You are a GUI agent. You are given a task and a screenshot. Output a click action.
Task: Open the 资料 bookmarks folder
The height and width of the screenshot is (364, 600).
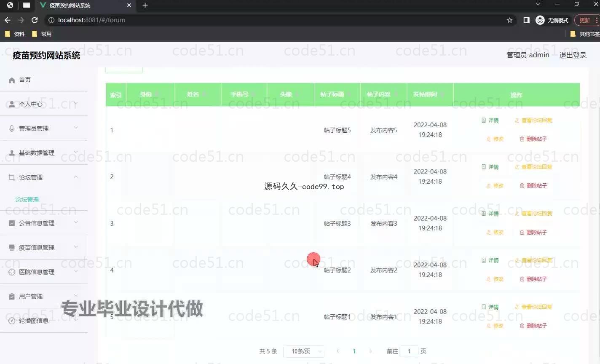pyautogui.click(x=15, y=34)
